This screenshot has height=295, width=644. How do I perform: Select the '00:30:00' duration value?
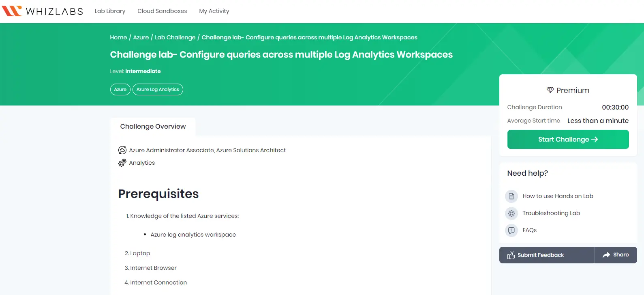point(615,107)
